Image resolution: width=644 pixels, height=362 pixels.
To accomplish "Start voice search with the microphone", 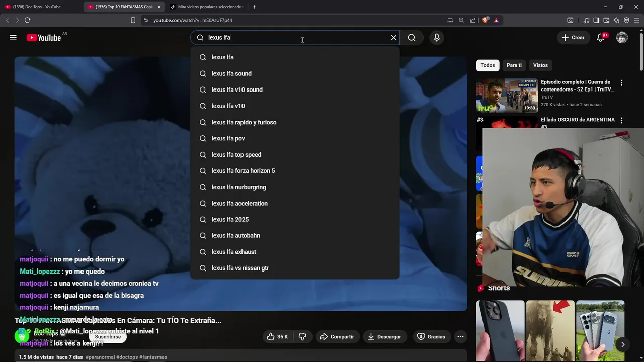I will (437, 38).
